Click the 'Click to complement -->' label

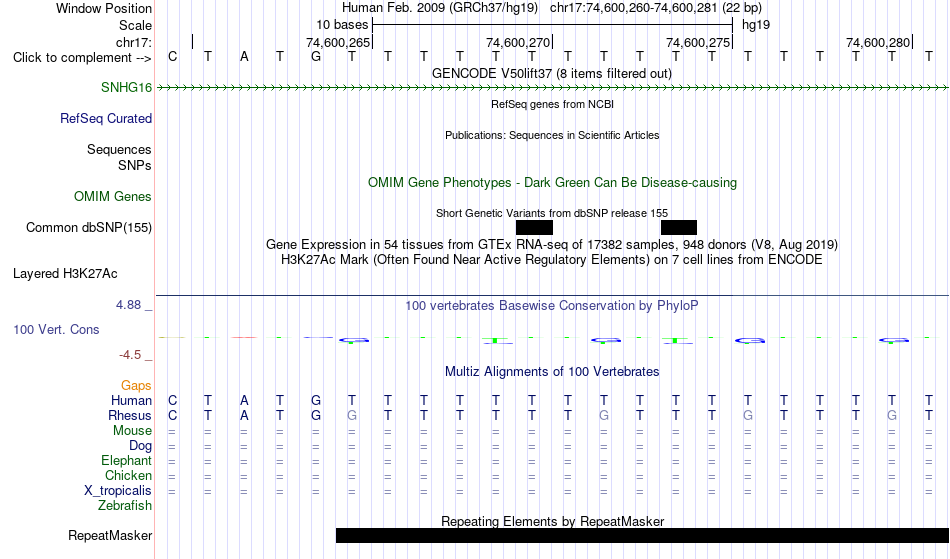pyautogui.click(x=82, y=58)
